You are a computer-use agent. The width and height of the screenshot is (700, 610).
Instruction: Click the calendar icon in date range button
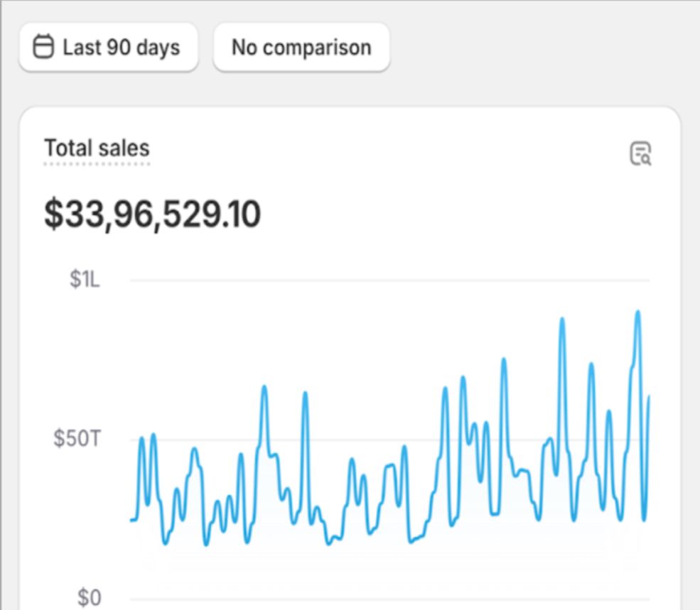[44, 48]
